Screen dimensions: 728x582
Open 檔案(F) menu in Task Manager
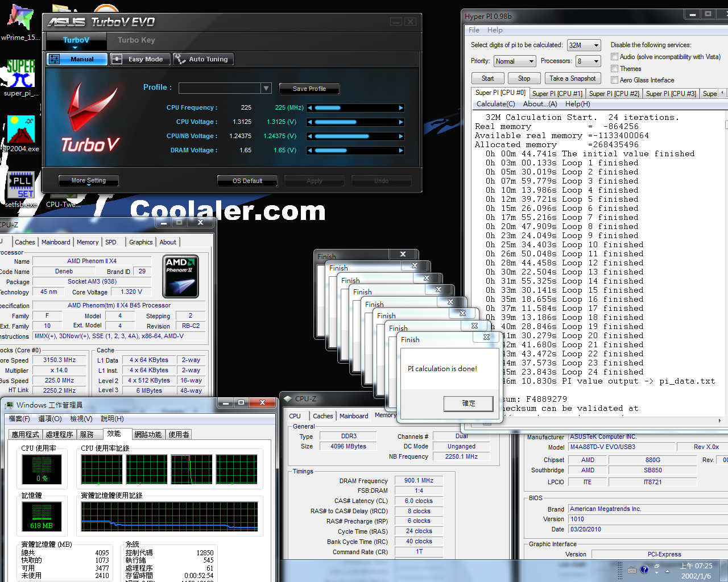click(x=19, y=419)
